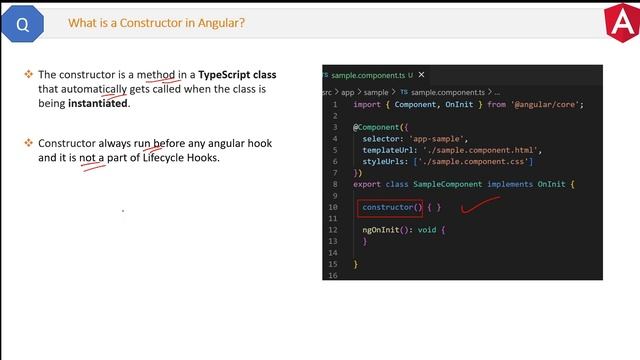Screen dimensions: 640x360
Task: Click the templateUrl './sample.component.html' line
Action: coord(452,150)
